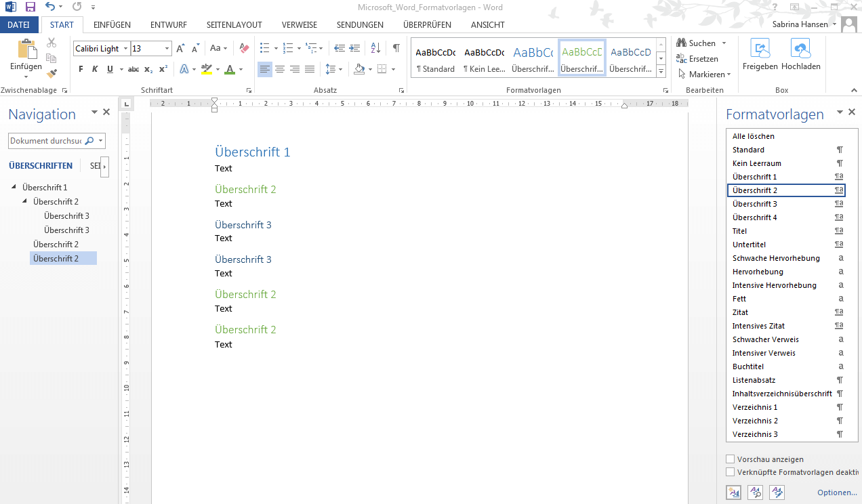Toggle show paragraph marks ¶ button
Image resolution: width=862 pixels, height=504 pixels.
point(396,49)
